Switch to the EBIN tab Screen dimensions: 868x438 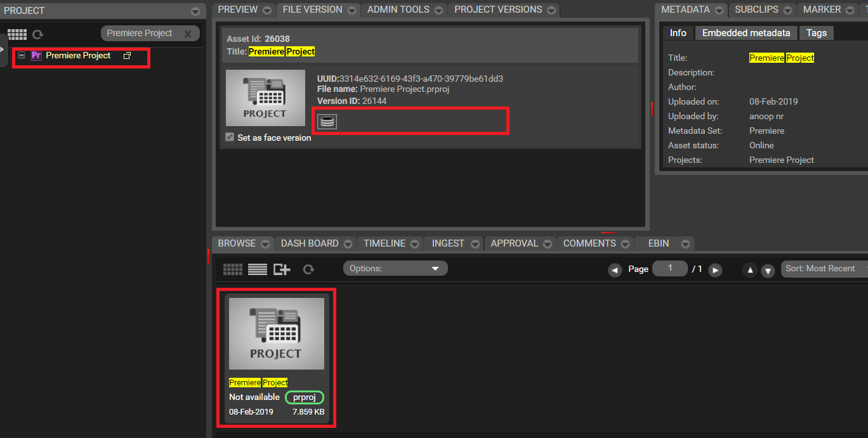click(x=659, y=243)
